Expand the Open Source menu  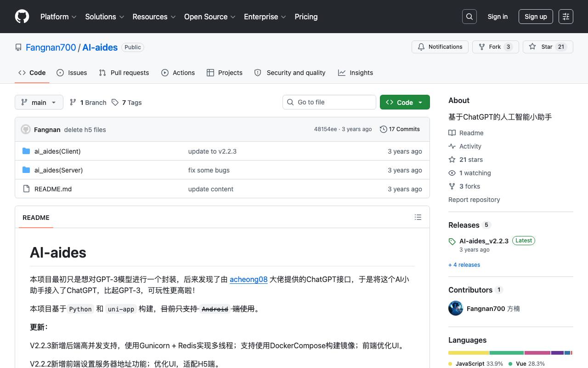[210, 17]
